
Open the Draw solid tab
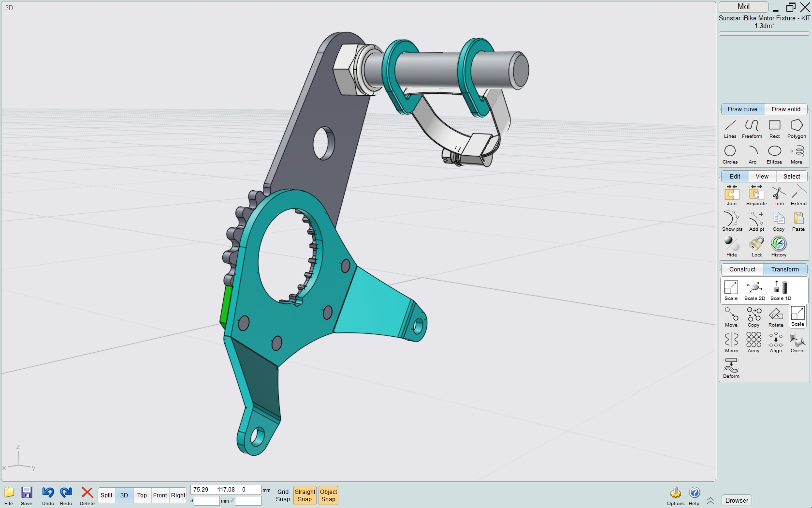point(786,109)
